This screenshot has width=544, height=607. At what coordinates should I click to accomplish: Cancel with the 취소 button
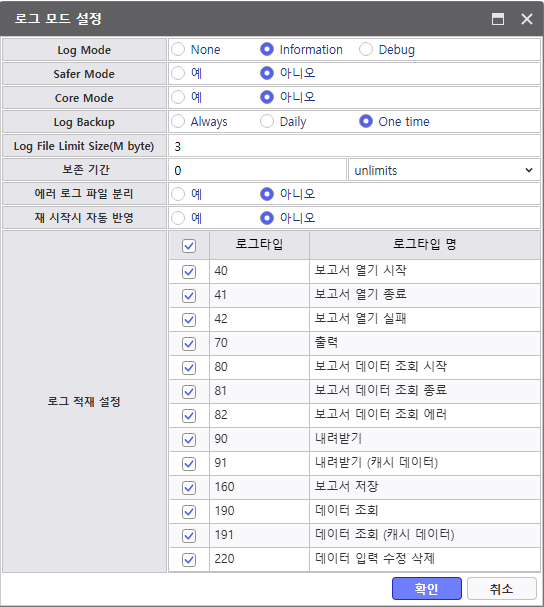502,588
